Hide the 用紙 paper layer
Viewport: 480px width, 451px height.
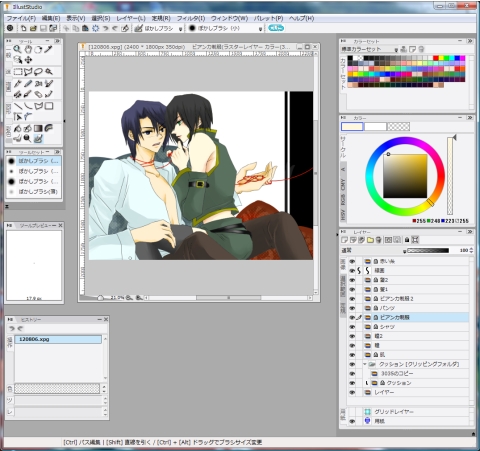(352, 421)
